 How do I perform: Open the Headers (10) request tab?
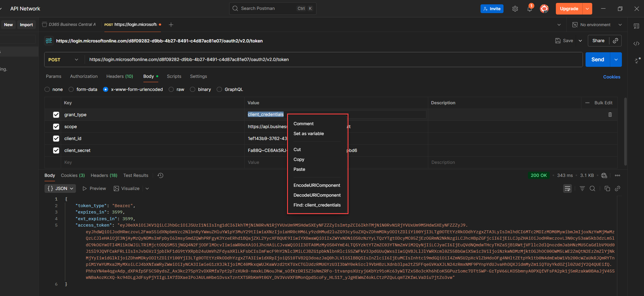(120, 76)
